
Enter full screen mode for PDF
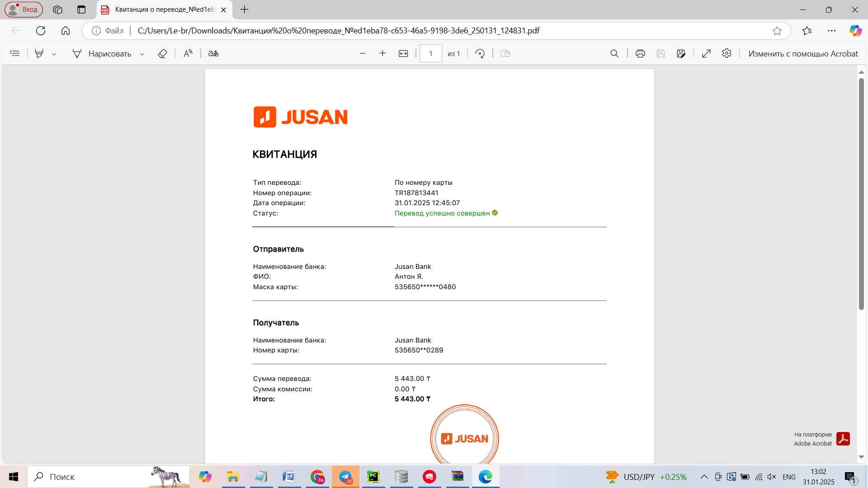(x=706, y=53)
